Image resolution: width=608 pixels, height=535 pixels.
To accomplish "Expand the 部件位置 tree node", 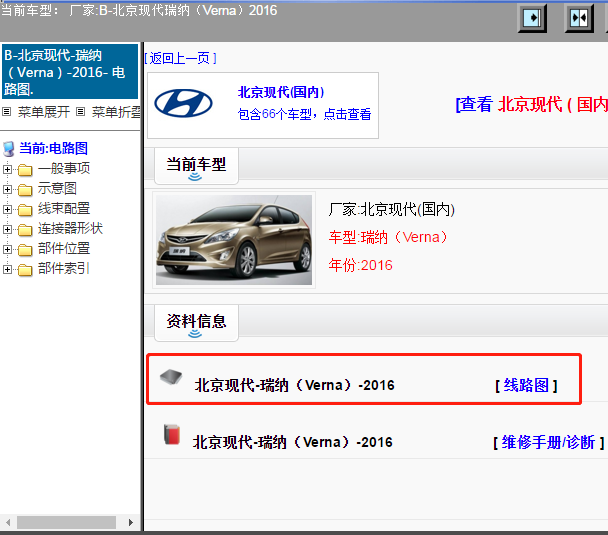I will pos(7,249).
